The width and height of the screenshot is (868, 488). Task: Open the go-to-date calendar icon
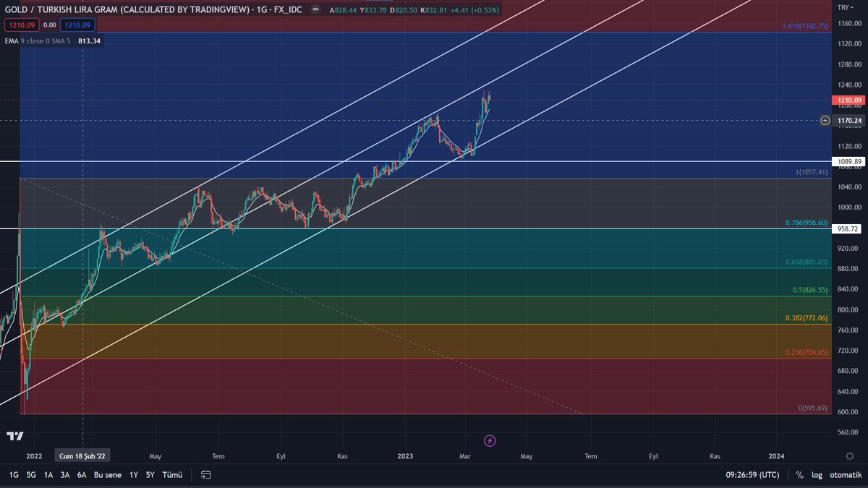(206, 475)
